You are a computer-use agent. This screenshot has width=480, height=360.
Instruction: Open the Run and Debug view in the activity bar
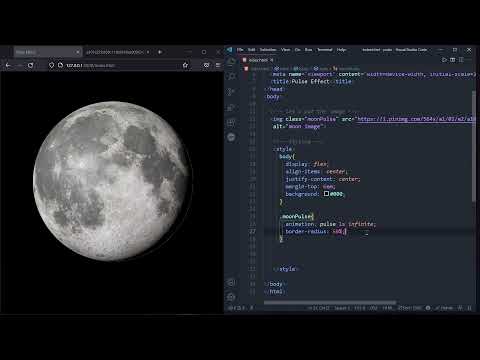click(231, 107)
